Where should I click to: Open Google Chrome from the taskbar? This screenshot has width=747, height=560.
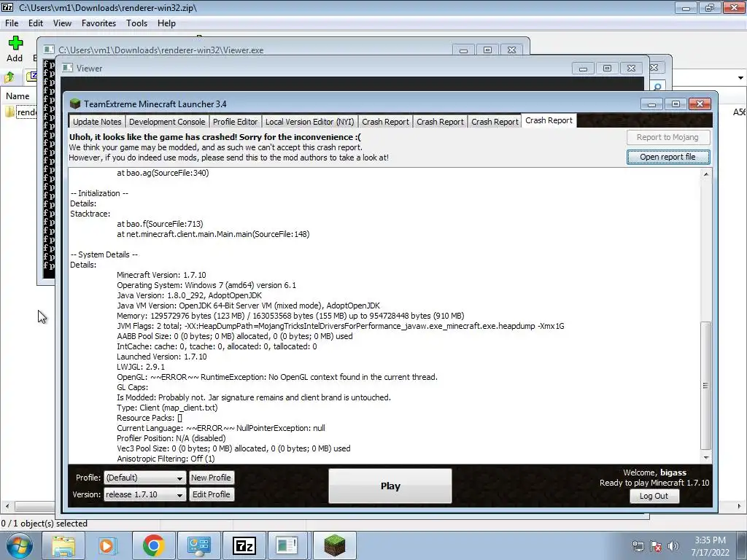pyautogui.click(x=153, y=545)
